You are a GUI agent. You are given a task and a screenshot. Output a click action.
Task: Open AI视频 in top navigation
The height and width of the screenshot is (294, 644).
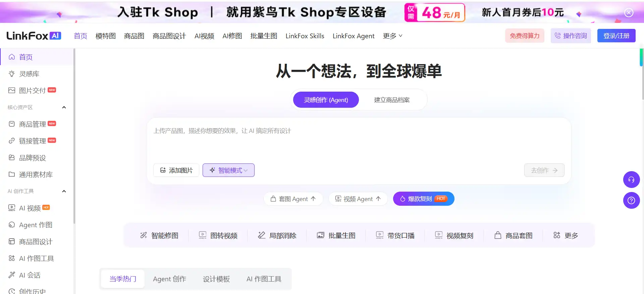tap(204, 36)
